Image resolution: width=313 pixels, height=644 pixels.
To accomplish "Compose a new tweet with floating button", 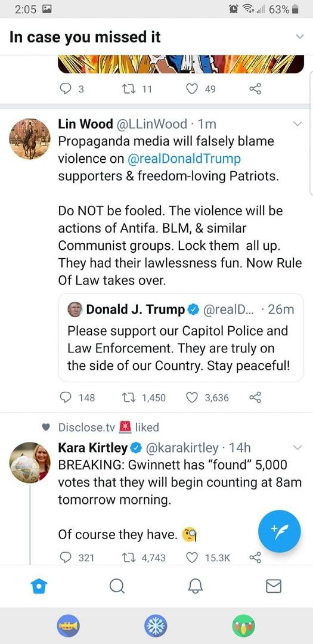I will click(280, 531).
